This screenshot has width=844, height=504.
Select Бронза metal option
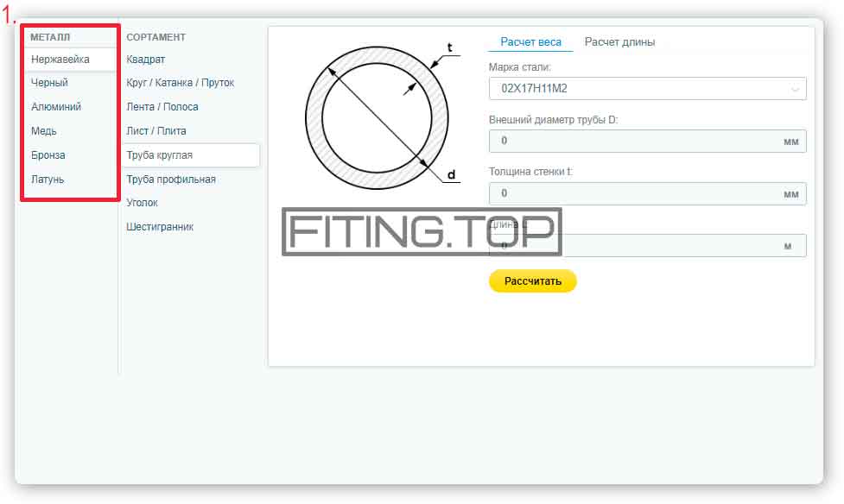pyautogui.click(x=48, y=155)
